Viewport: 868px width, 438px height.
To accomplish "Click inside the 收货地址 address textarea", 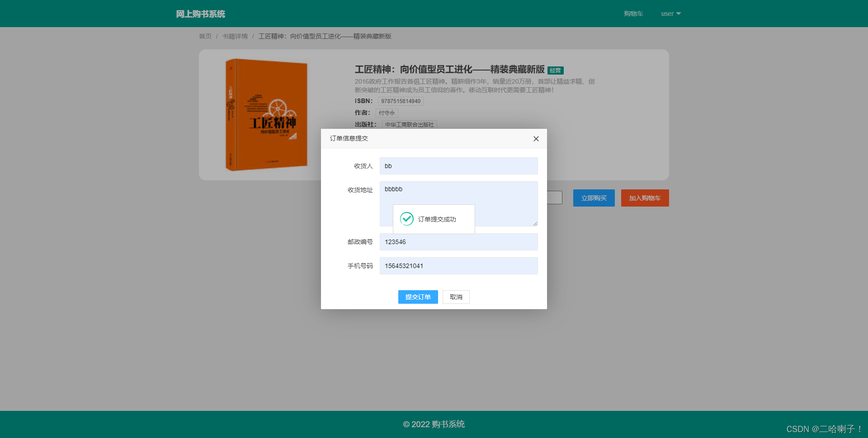I will [x=458, y=190].
